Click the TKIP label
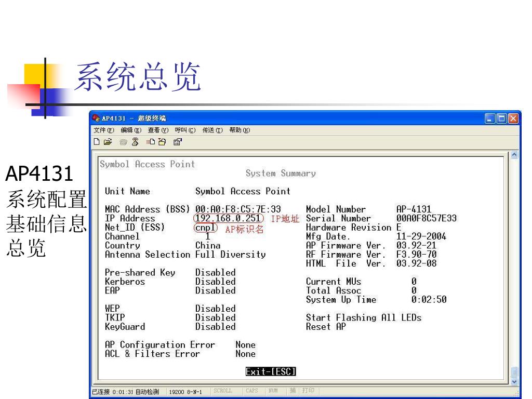The width and height of the screenshot is (532, 399). click(x=115, y=317)
